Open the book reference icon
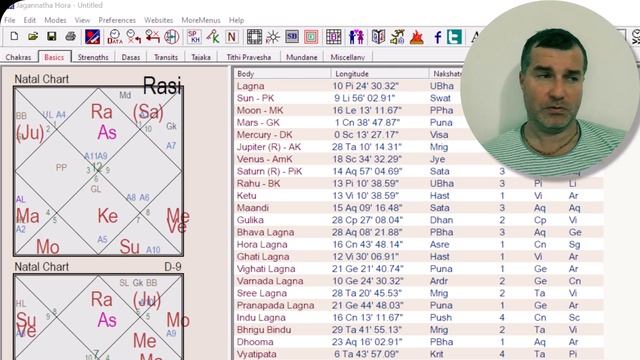 [x=378, y=37]
